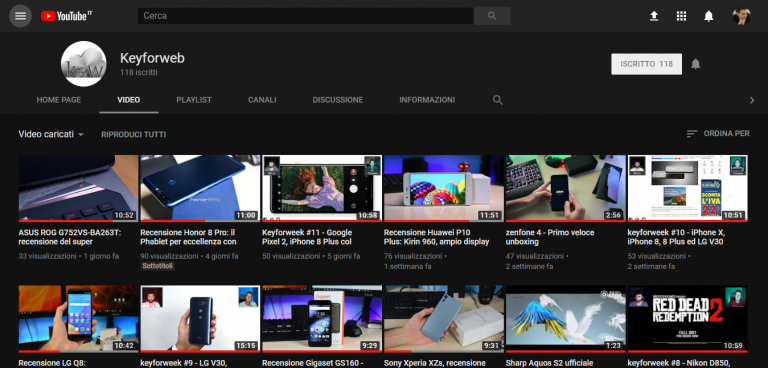Screen dimensions: 768x368
Task: Click RIPRODUCI TUTTI
Action: coord(134,134)
